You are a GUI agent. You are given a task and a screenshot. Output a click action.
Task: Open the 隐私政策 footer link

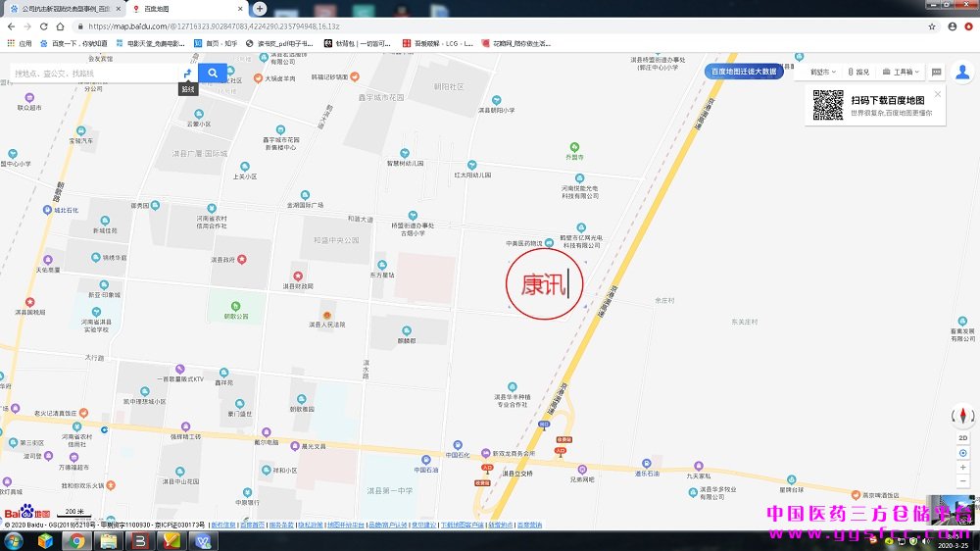click(311, 525)
